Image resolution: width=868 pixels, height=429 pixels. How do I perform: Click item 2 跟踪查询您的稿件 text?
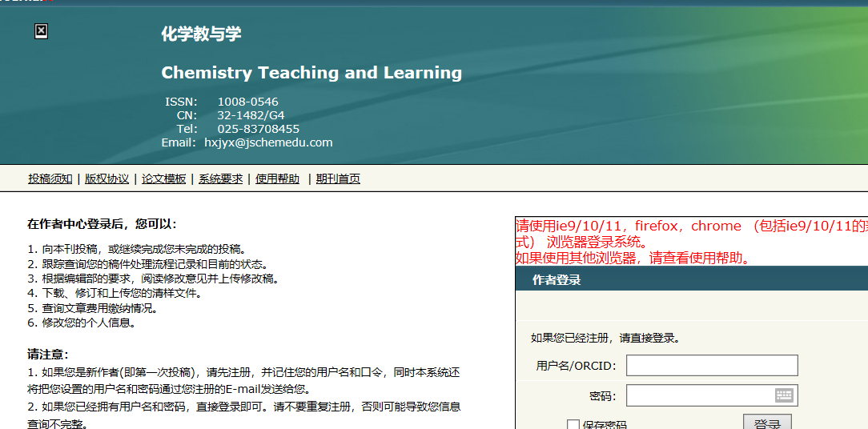tap(148, 264)
